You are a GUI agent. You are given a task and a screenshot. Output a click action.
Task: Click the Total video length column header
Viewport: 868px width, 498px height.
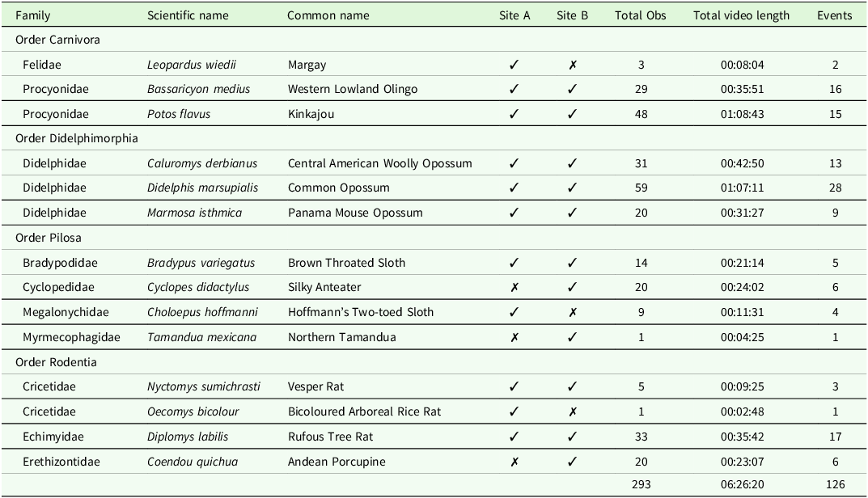point(741,15)
